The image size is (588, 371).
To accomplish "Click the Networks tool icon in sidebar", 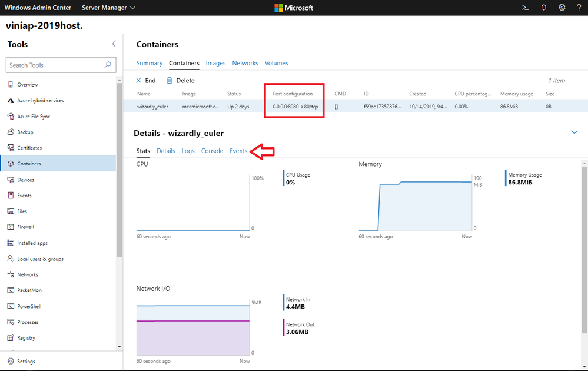I will tap(11, 274).
